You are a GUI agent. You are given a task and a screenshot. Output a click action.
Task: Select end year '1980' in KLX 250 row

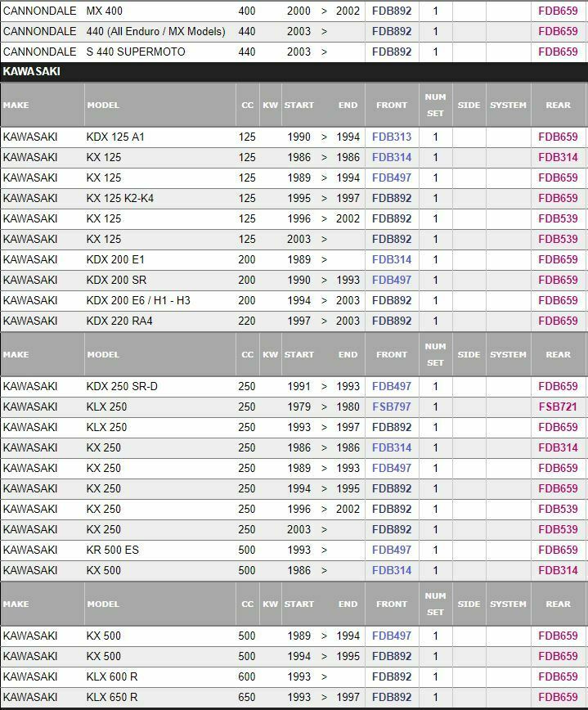coord(348,407)
